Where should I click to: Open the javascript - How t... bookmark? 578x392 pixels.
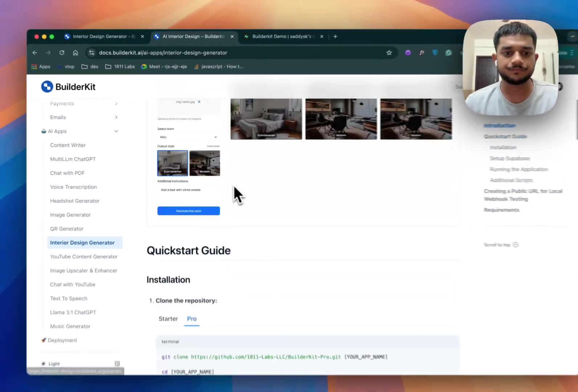pyautogui.click(x=219, y=66)
